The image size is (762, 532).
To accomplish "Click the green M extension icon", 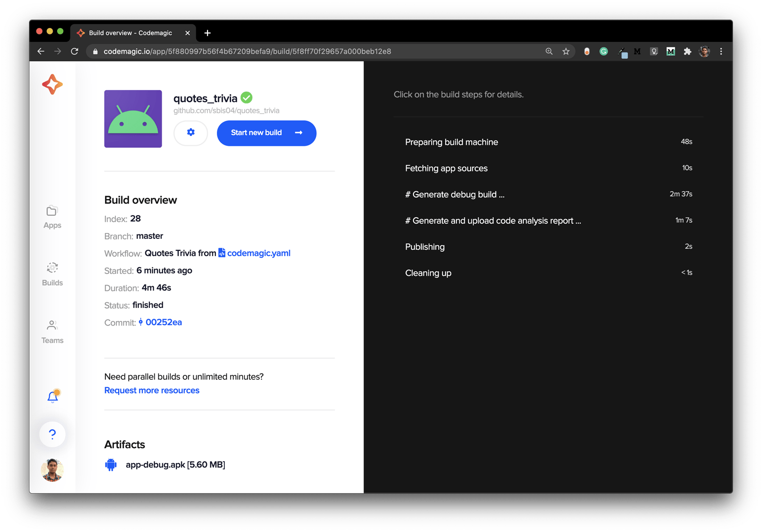I will pos(671,51).
